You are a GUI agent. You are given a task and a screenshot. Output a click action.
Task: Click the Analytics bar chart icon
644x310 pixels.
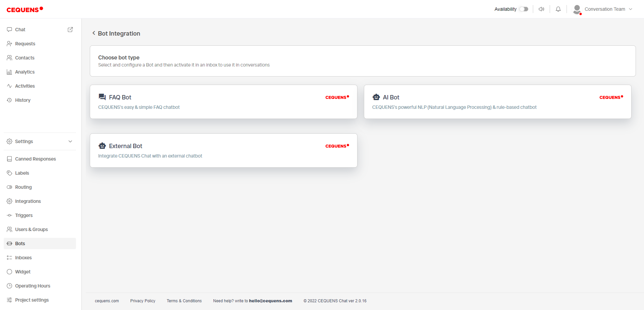click(9, 72)
